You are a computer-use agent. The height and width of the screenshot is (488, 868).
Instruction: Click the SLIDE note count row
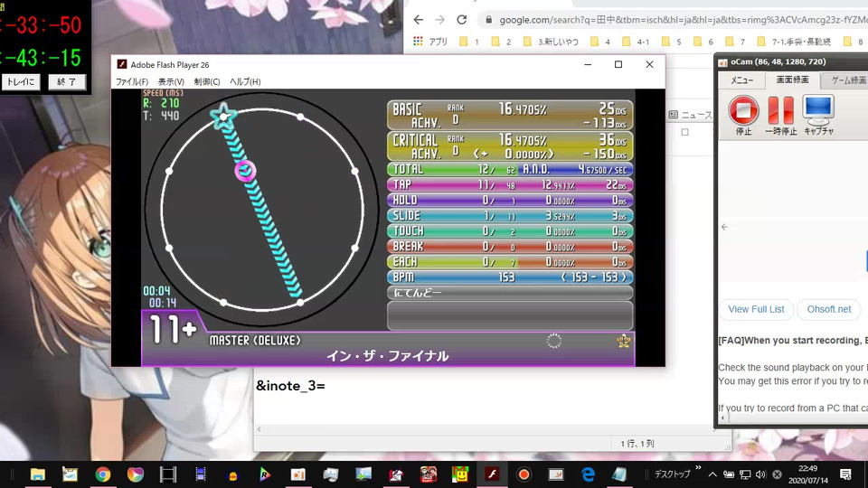(x=509, y=216)
